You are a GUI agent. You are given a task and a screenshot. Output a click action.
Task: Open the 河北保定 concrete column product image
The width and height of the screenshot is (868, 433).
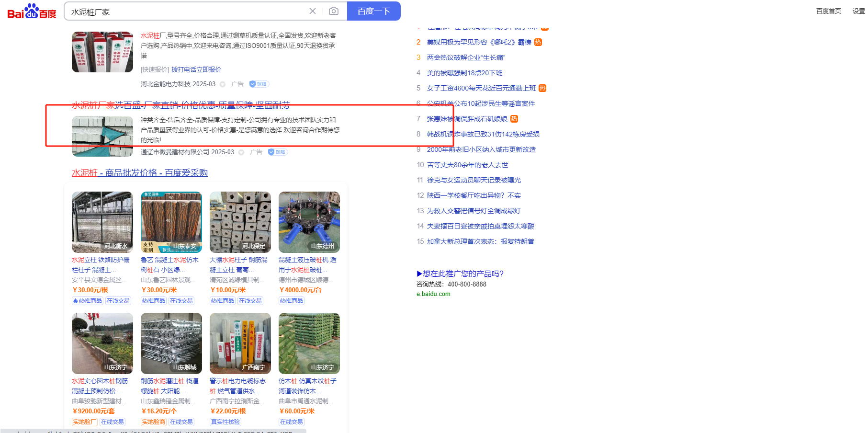pos(240,222)
